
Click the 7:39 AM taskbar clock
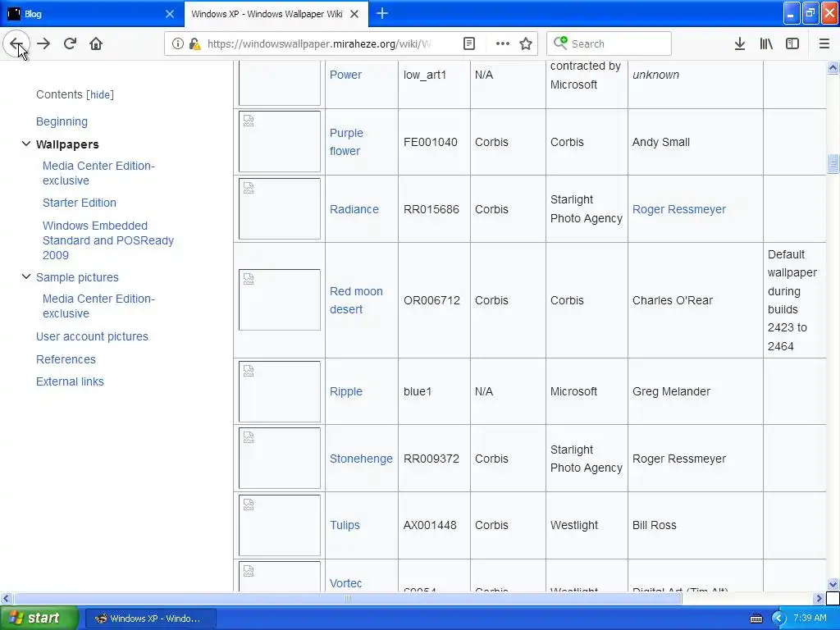coord(810,618)
